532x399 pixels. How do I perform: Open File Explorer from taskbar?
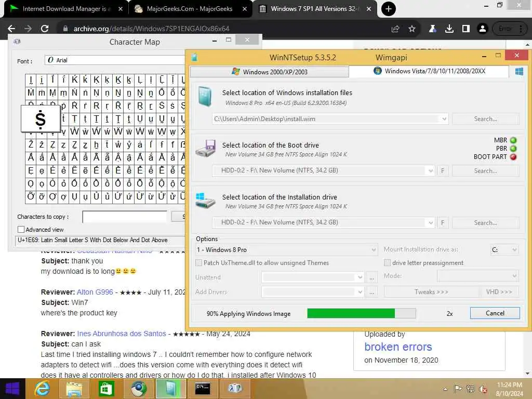click(74, 389)
